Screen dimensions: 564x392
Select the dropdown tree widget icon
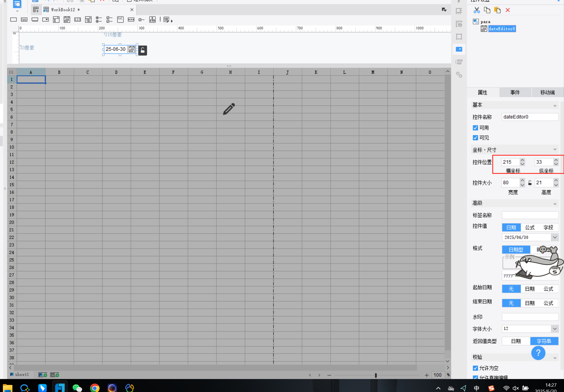pyautogui.click(x=88, y=20)
